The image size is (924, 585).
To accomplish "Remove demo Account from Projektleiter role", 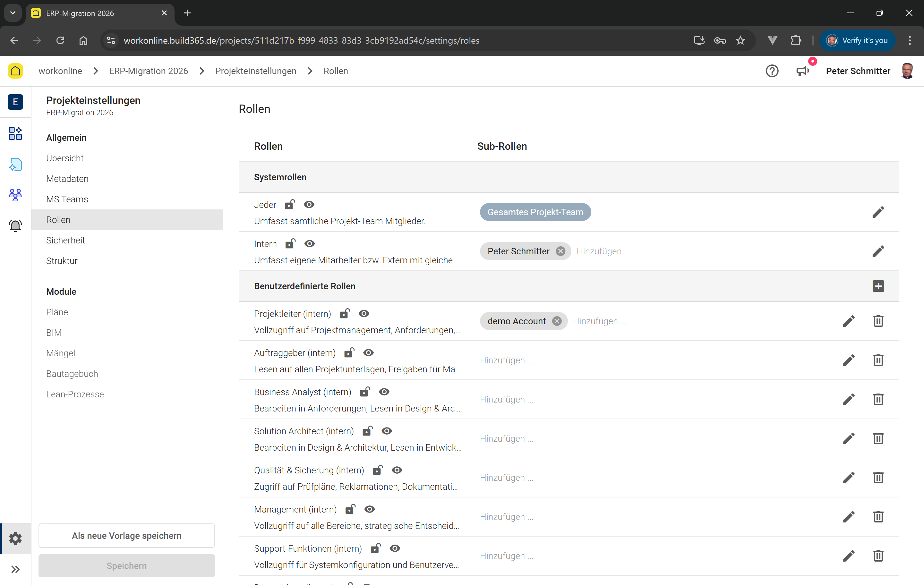I will pos(557,321).
